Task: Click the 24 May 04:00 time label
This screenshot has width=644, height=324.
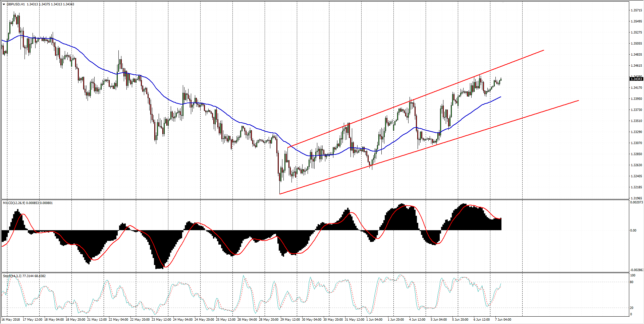Action: pos(183,320)
